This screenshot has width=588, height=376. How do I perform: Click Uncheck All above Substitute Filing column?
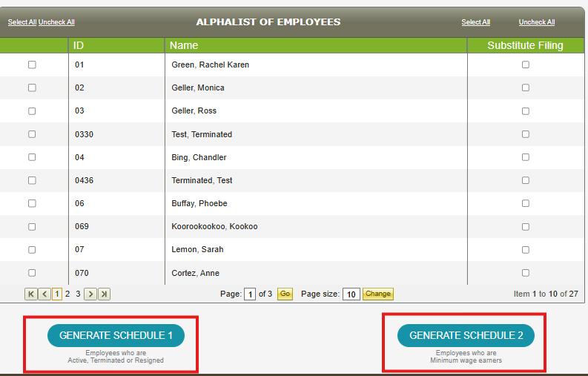(537, 22)
